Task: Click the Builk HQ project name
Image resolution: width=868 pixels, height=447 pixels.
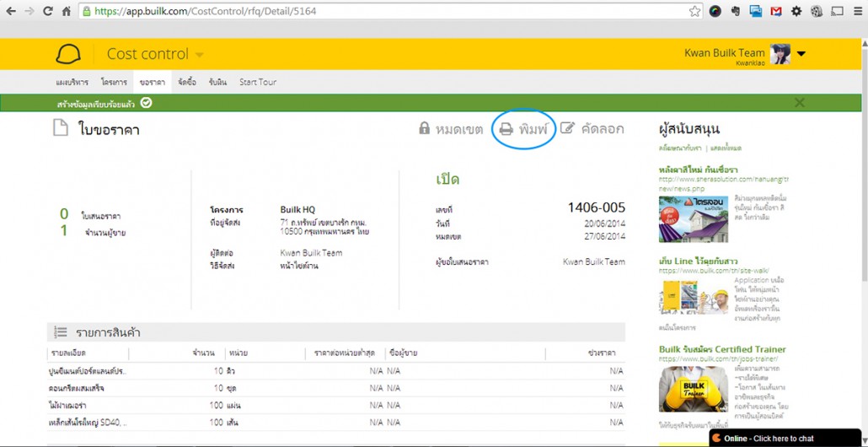Action: [x=297, y=210]
